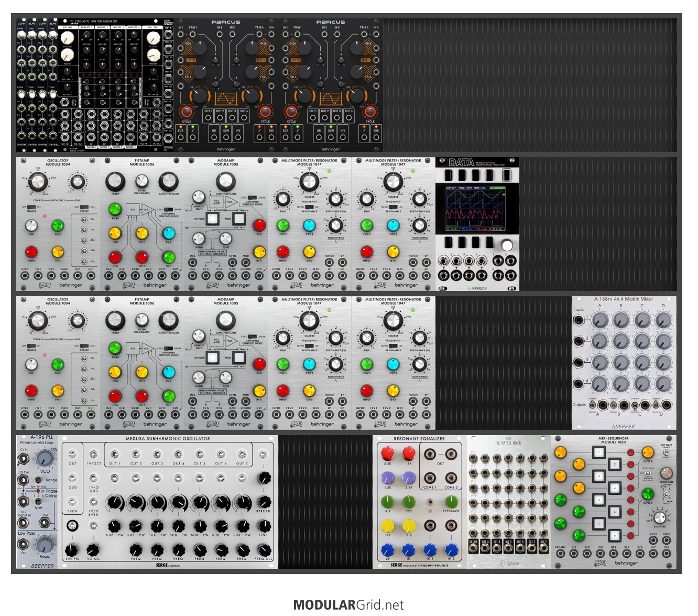
Task: Click the ODD output jack on Medusa
Action: tap(72, 478)
